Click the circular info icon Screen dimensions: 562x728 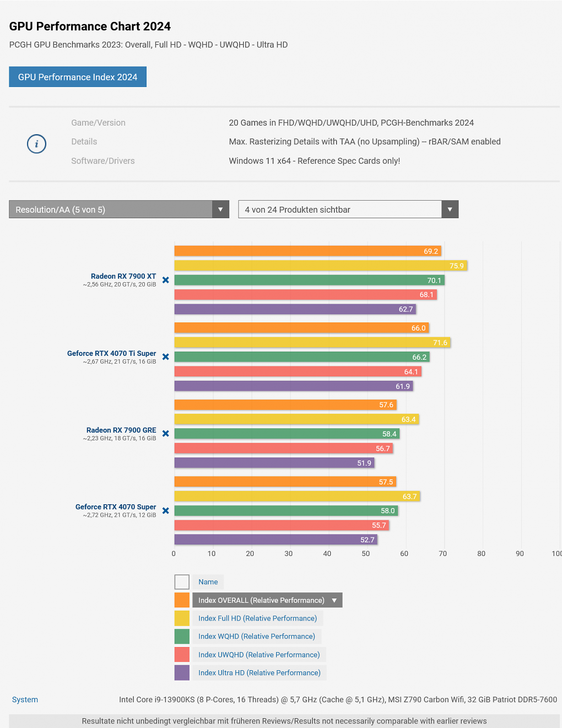[x=36, y=144]
